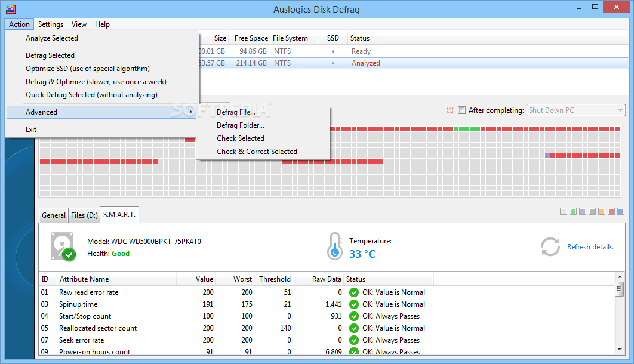Image resolution: width=634 pixels, height=364 pixels.
Task: Click the green Good health value
Action: [121, 254]
